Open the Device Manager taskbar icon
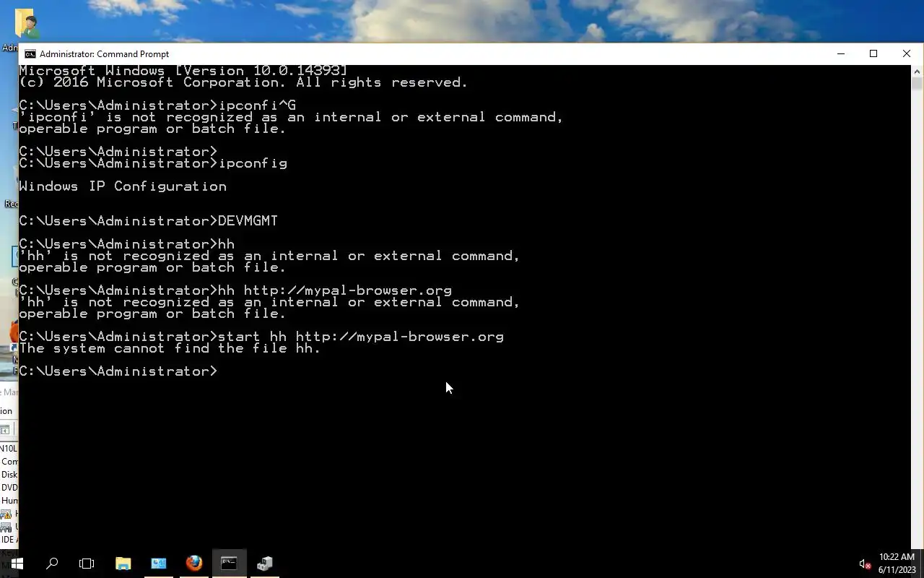Viewport: 924px width, 578px height. pyautogui.click(x=264, y=564)
